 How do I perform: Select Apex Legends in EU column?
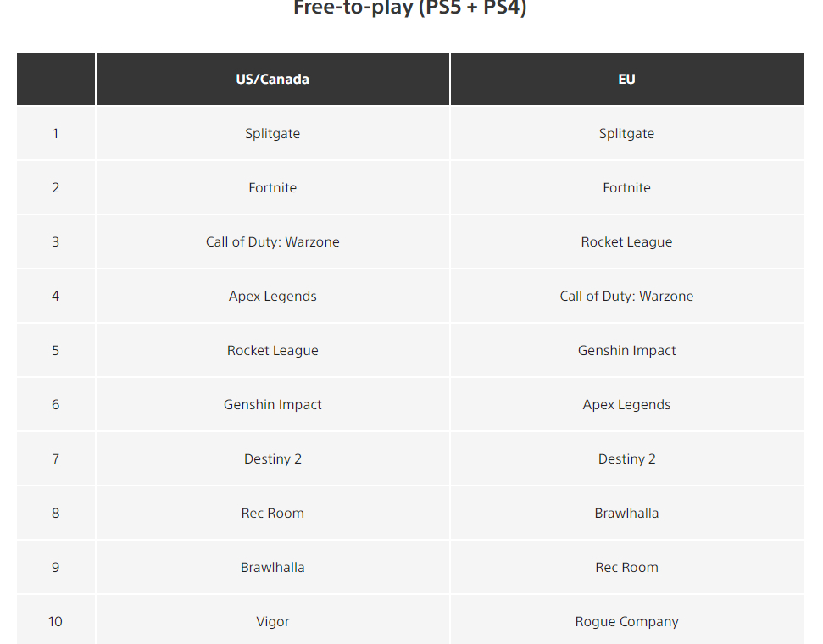[626, 405]
